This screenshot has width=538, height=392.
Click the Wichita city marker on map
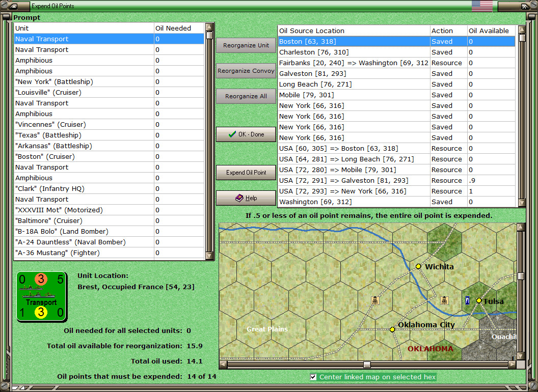pos(418,266)
